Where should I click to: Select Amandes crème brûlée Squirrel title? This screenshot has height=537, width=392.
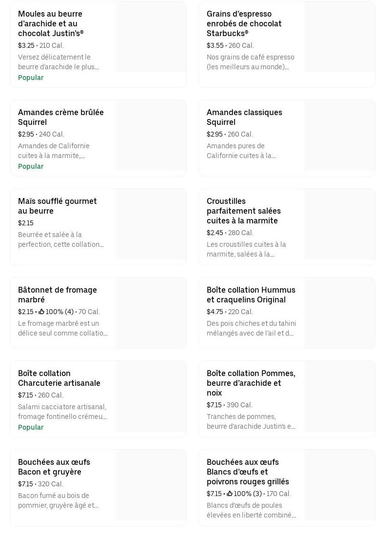[x=61, y=117]
